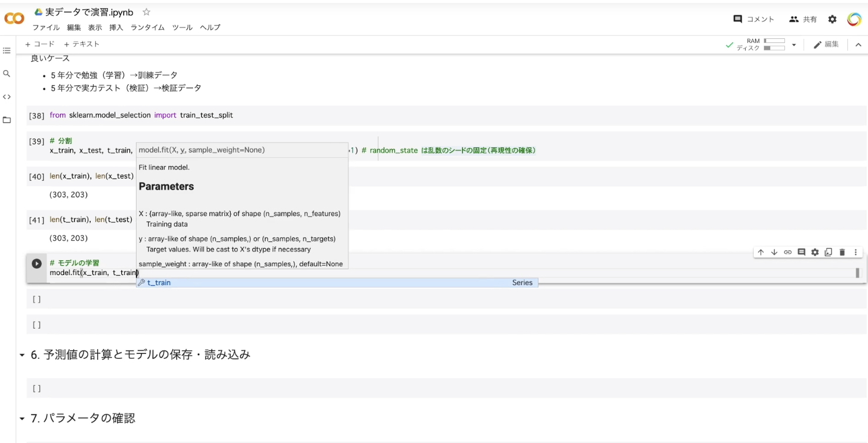The height and width of the screenshot is (443, 868).
Task: Move the current cell up
Action: point(761,252)
